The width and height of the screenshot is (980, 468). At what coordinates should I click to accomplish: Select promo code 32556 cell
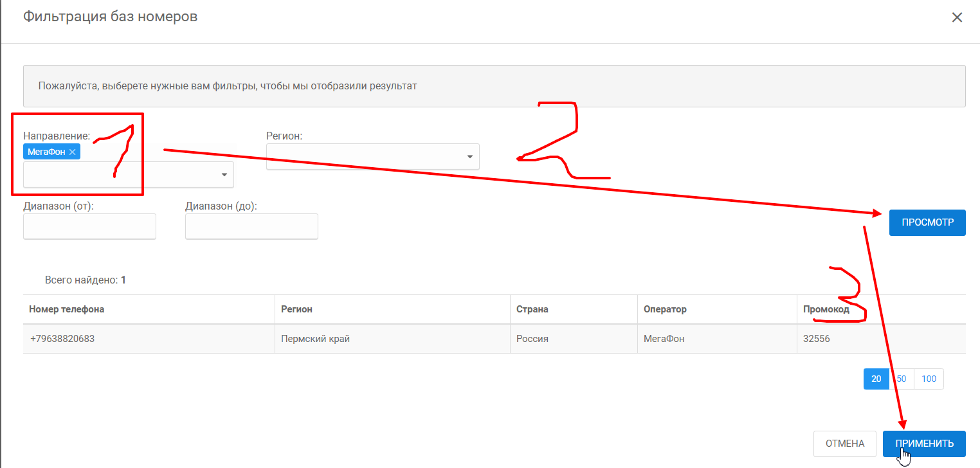pyautogui.click(x=882, y=339)
